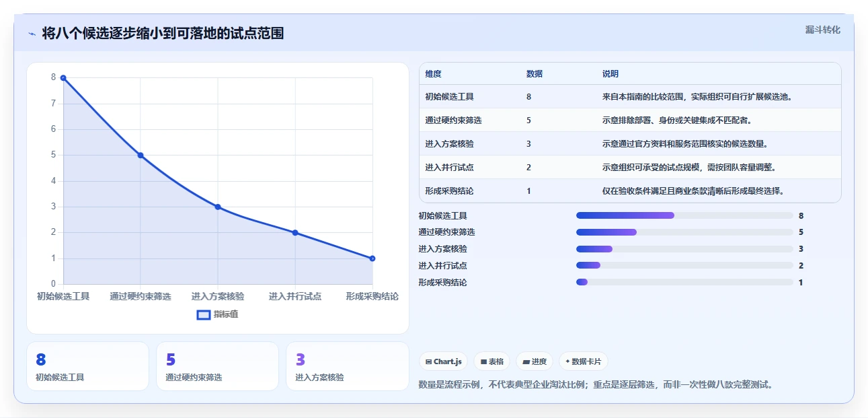Click the footnote starting 数量是流程示例
868x418 pixels.
pos(596,385)
